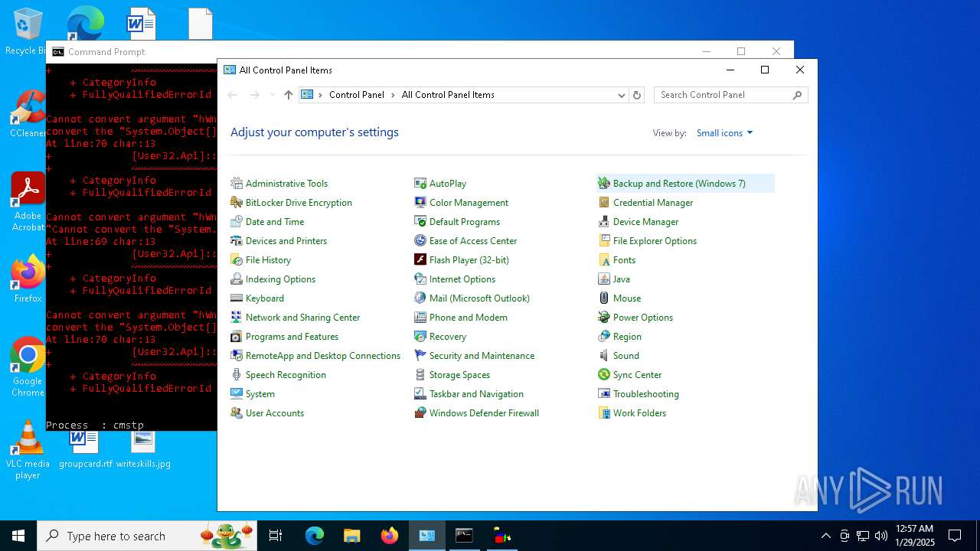Click the Search Control Panel field
Screen dimensions: 980x551
click(x=730, y=95)
